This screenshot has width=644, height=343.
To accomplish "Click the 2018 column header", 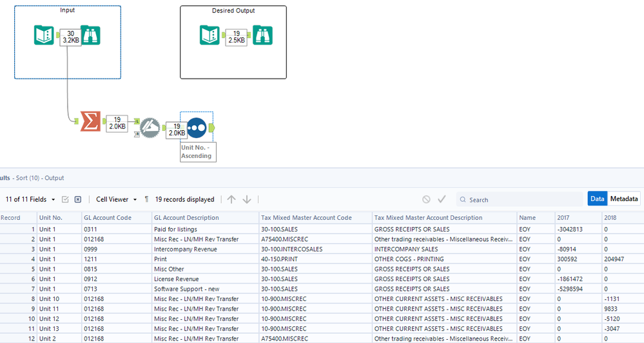I will (x=623, y=218).
